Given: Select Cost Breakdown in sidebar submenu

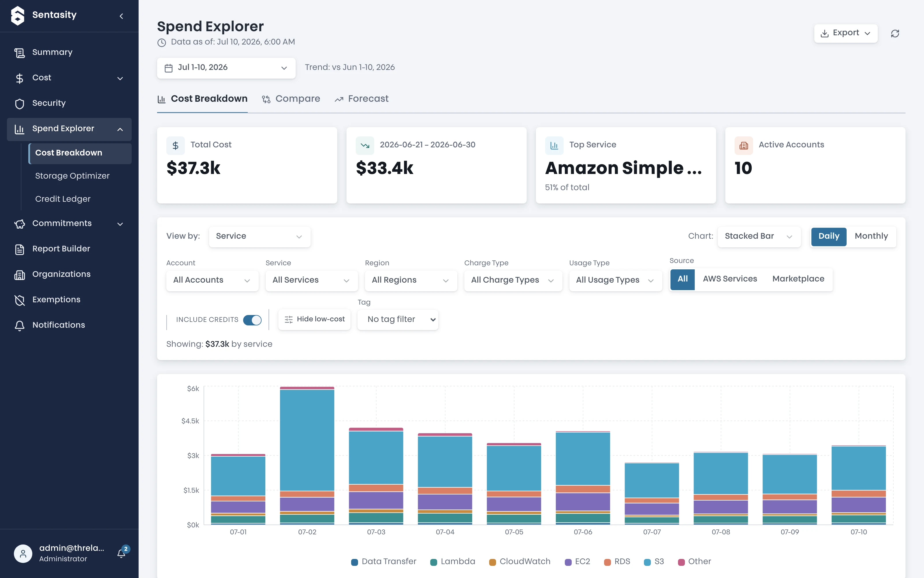Looking at the screenshot, I should click(x=80, y=153).
